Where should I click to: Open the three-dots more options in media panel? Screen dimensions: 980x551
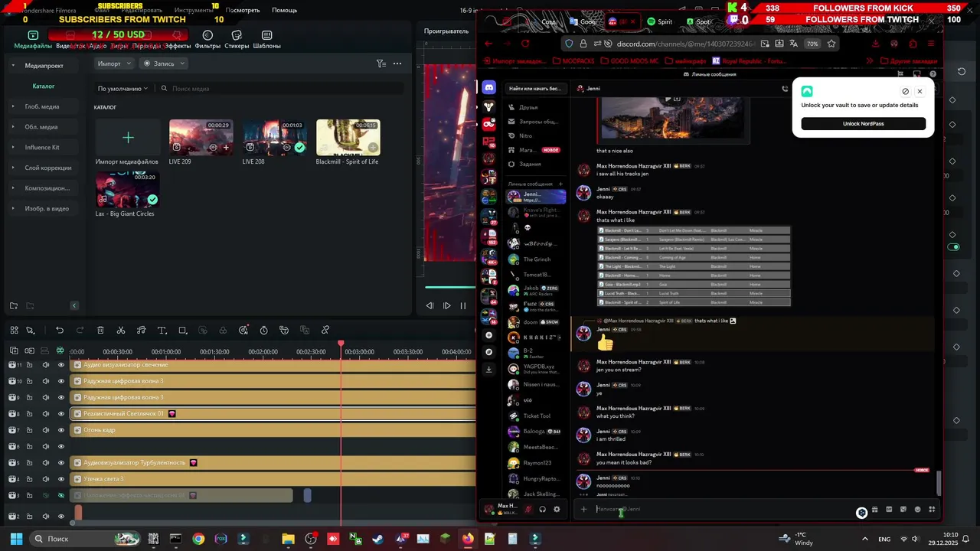(397, 64)
